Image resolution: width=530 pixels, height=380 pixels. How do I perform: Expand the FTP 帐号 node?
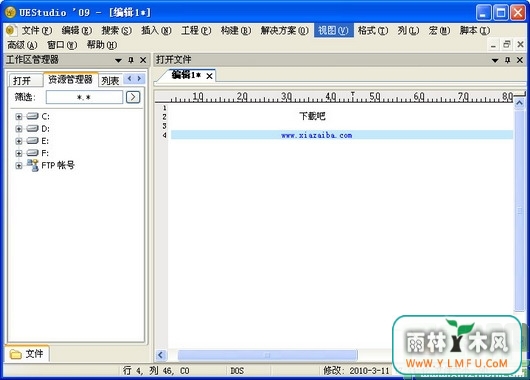pyautogui.click(x=19, y=166)
